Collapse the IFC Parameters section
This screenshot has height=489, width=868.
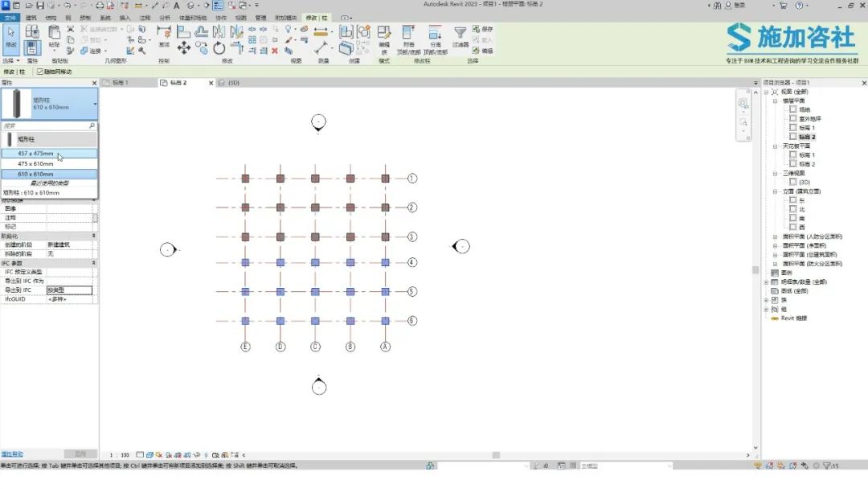93,263
